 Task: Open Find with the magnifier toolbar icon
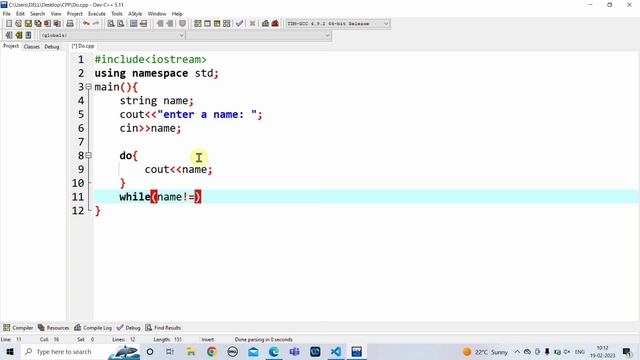[x=111, y=24]
